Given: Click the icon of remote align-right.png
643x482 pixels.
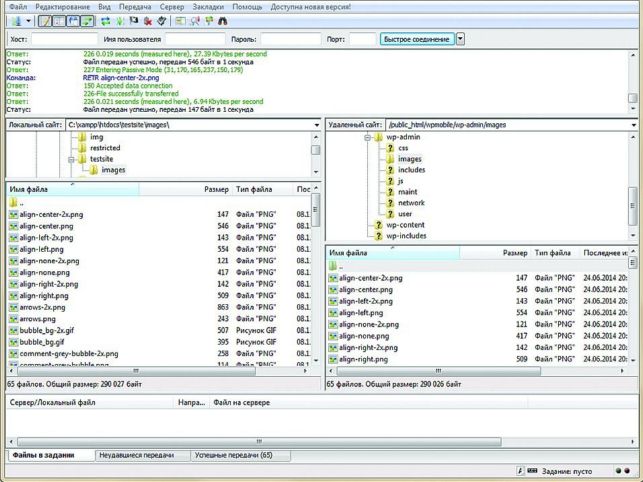Looking at the screenshot, I should click(x=333, y=359).
